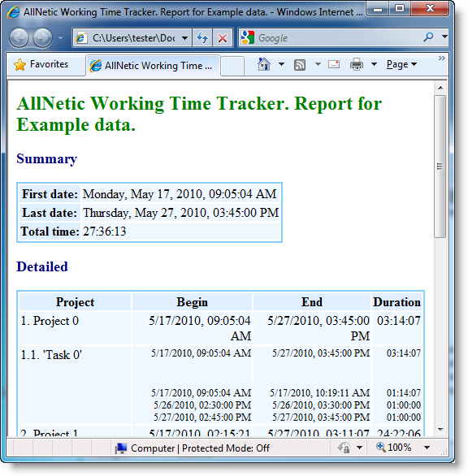Expand the address bar history dropdown

[x=184, y=38]
